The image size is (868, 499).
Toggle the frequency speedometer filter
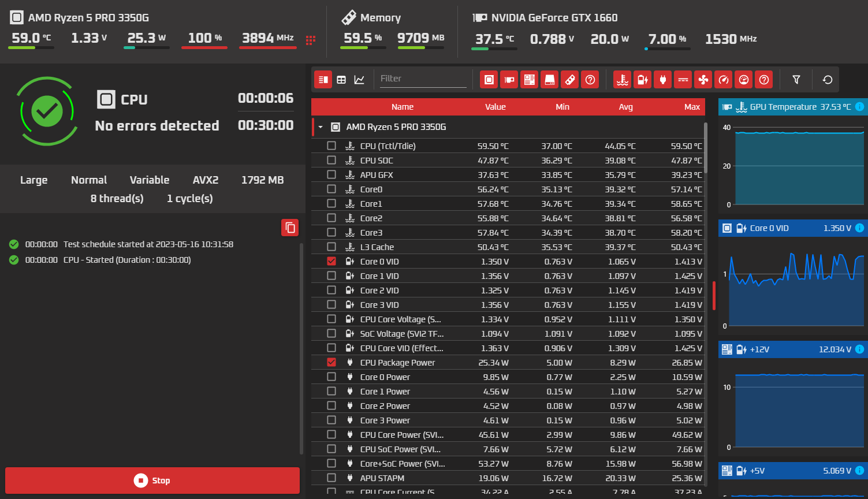723,80
